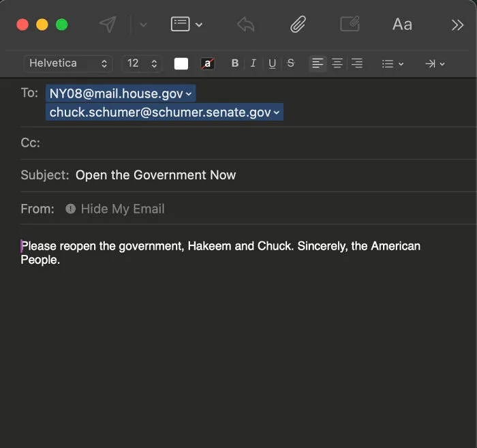Toggle the format bar with Aa icon
This screenshot has height=448, width=477.
point(402,25)
